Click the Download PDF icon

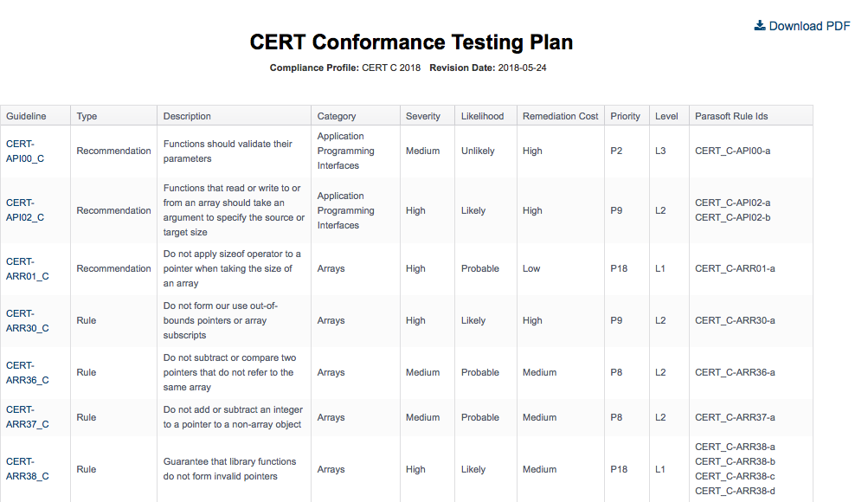[x=760, y=25]
